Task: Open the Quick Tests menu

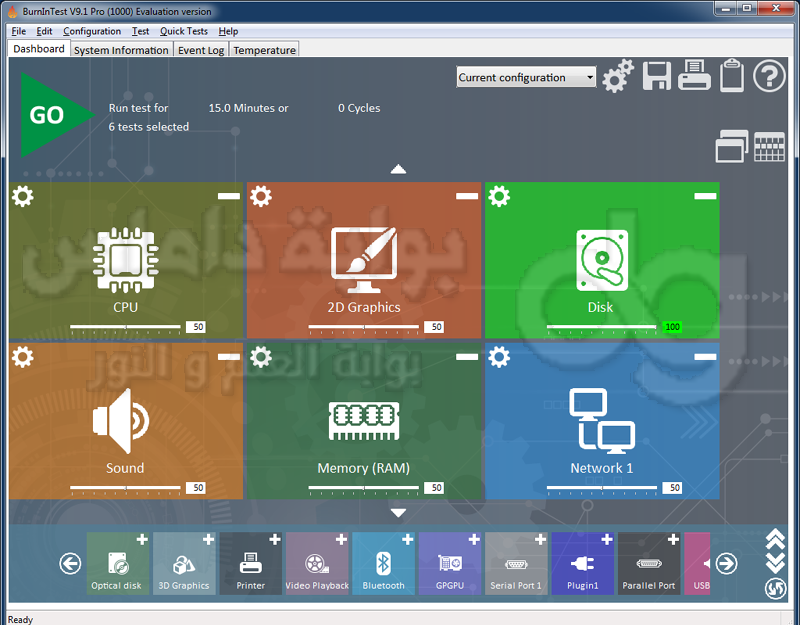Action: pos(184,31)
